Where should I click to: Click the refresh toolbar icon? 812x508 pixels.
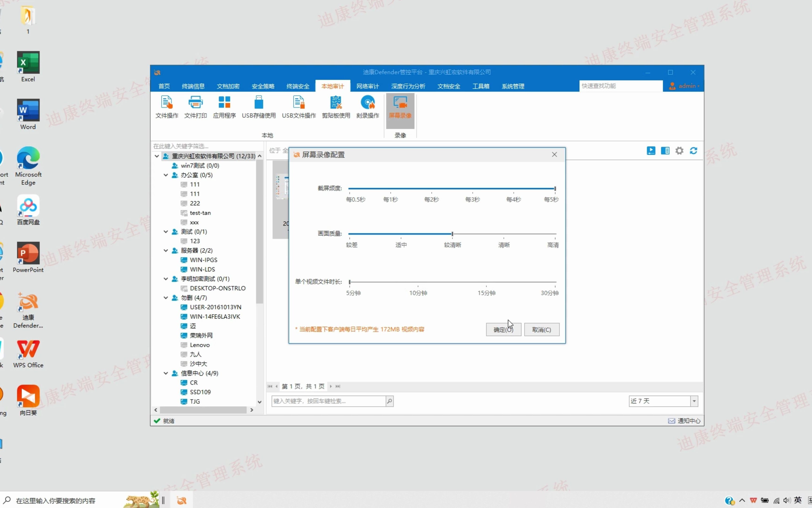tap(694, 151)
